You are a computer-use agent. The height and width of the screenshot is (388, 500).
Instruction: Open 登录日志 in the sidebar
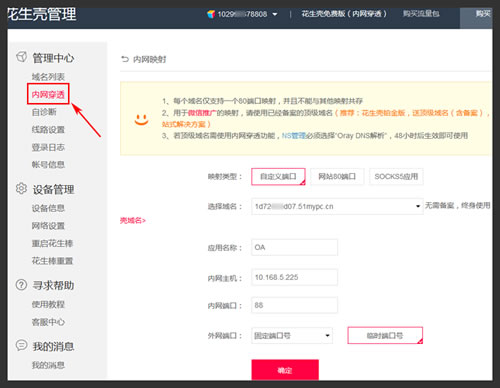(48, 147)
